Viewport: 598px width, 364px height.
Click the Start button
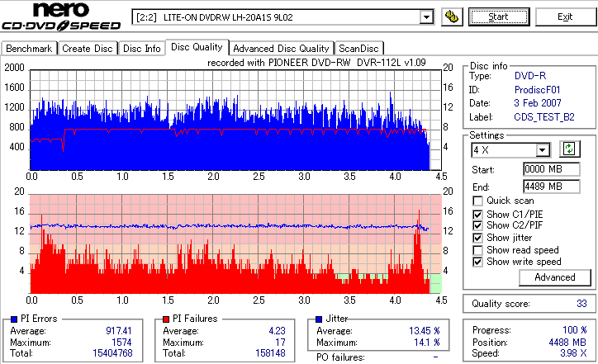[x=499, y=17]
